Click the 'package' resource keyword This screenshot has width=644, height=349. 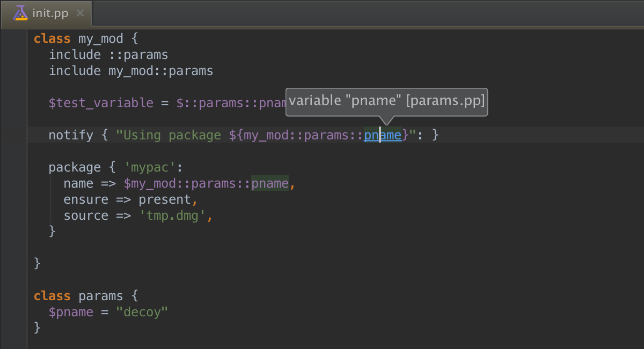75,167
